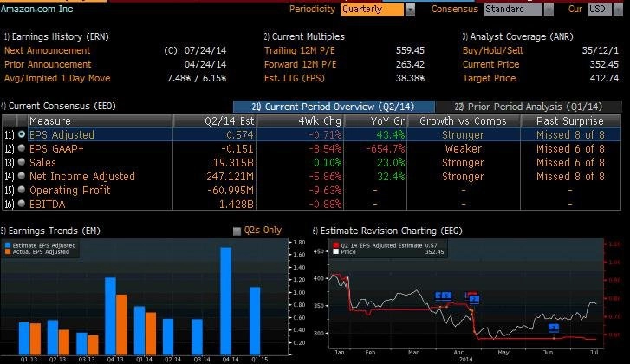
Task: Click the Q1 15 blue estimate bar
Action: (x=255, y=321)
